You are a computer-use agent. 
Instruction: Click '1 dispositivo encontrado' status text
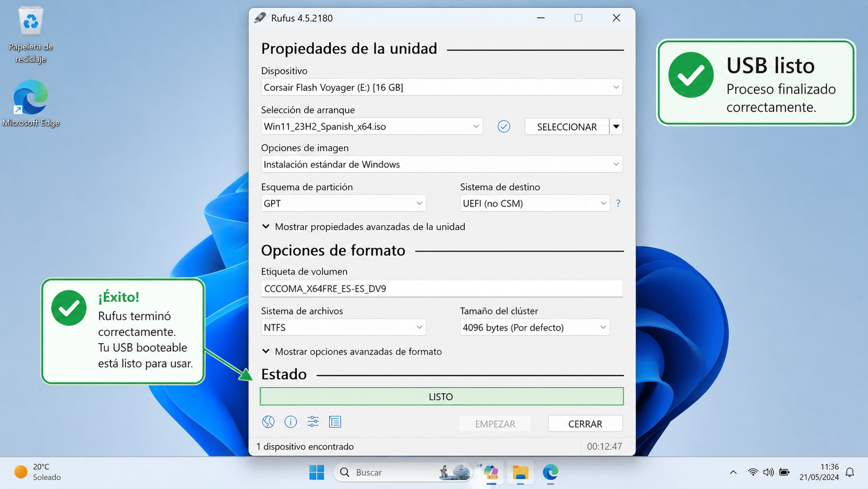pyautogui.click(x=305, y=446)
